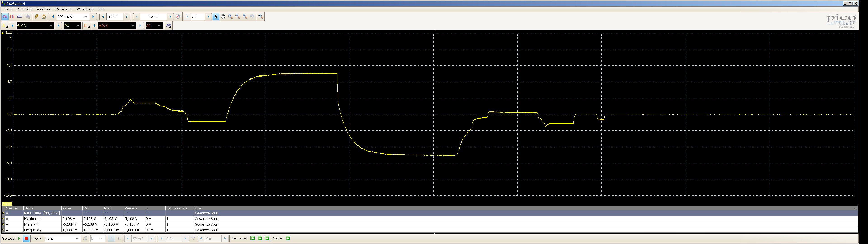This screenshot has width=868, height=244.
Task: Open math channels button
Action: 168,26
